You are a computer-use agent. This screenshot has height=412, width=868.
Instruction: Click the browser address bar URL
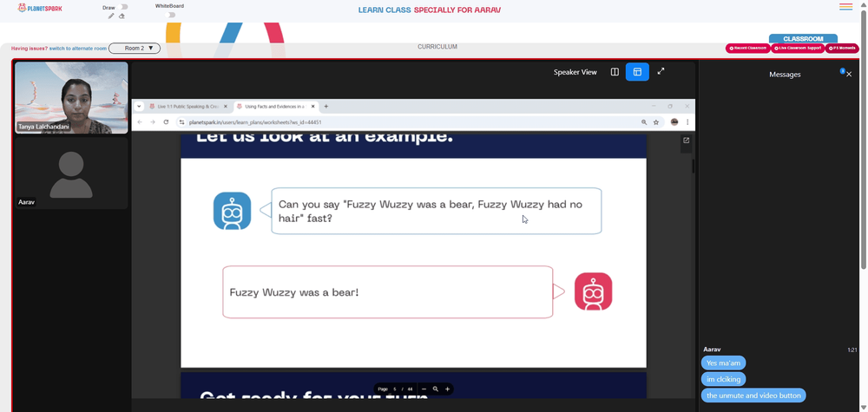tap(254, 122)
